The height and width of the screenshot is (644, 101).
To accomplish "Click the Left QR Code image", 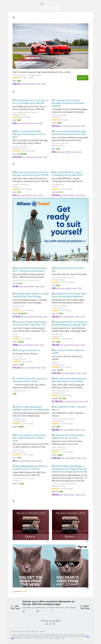I will pos(15,607).
